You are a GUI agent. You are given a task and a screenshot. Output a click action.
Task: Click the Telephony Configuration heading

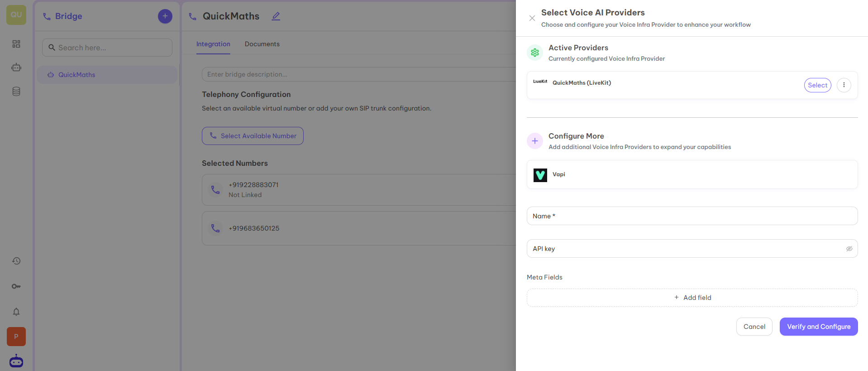tap(246, 94)
